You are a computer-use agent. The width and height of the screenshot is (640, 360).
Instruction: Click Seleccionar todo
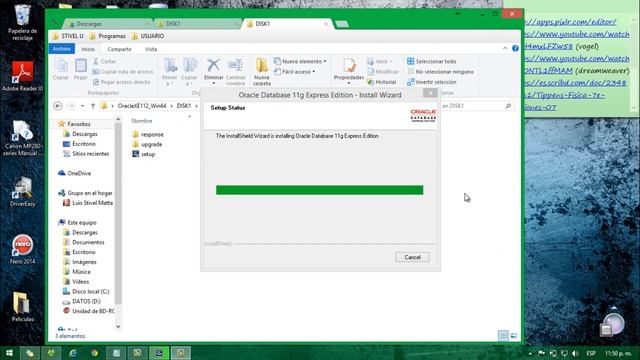[x=431, y=61]
